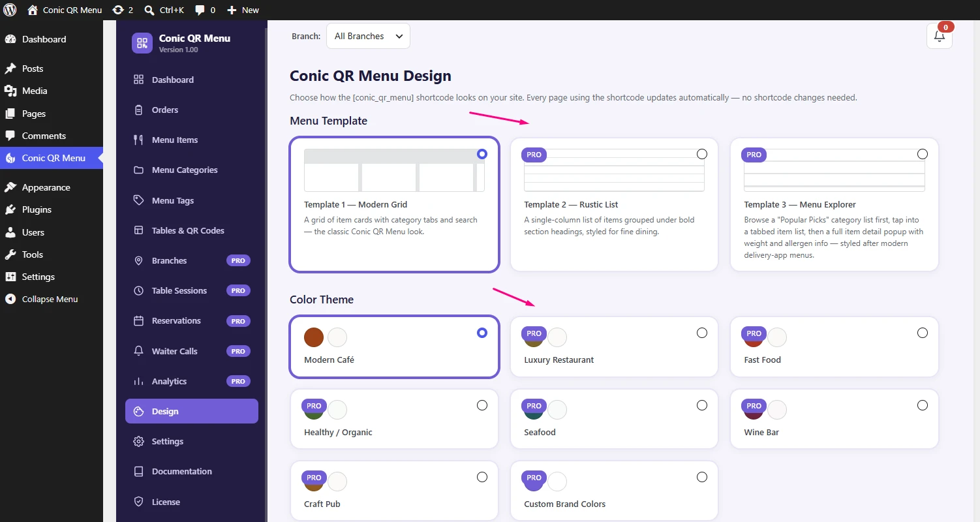Viewport: 980px width, 522px height.
Task: Click the gear icon beside plugin Settings
Action: point(138,441)
